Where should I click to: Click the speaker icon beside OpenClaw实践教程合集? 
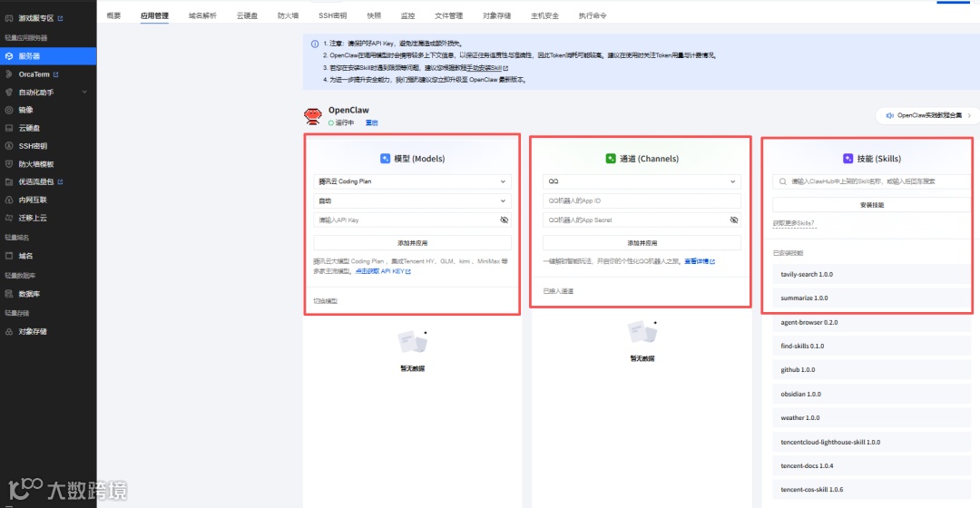click(889, 115)
